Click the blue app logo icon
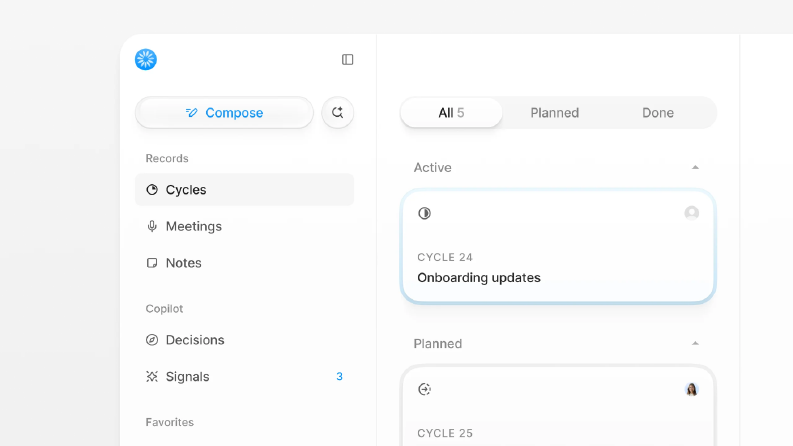793x446 pixels. [x=146, y=60]
